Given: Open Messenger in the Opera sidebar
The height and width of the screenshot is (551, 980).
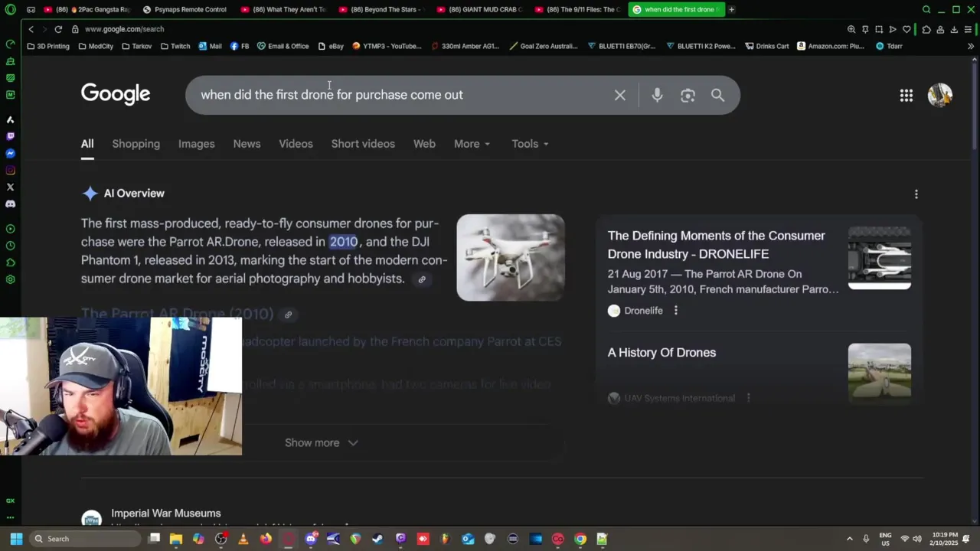Looking at the screenshot, I should [10, 153].
